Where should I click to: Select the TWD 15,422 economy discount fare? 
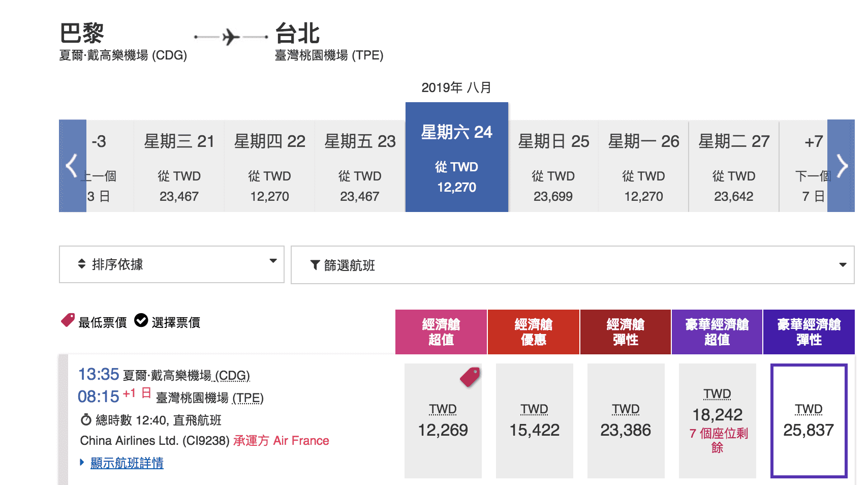coord(534,421)
